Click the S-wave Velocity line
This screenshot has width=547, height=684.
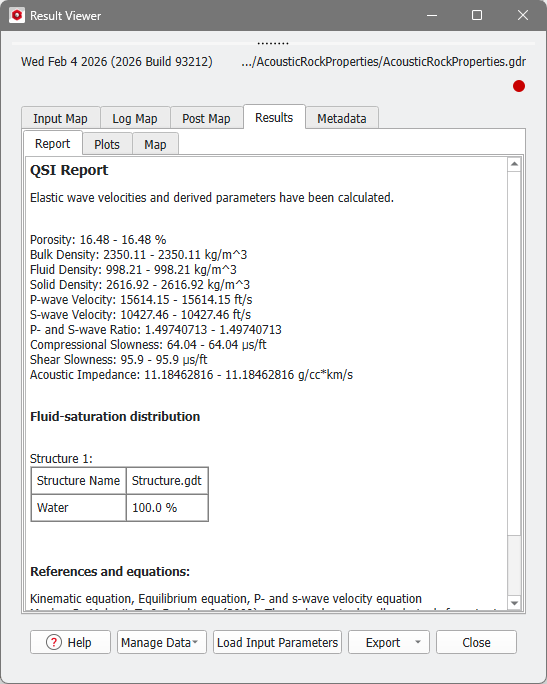(x=140, y=315)
